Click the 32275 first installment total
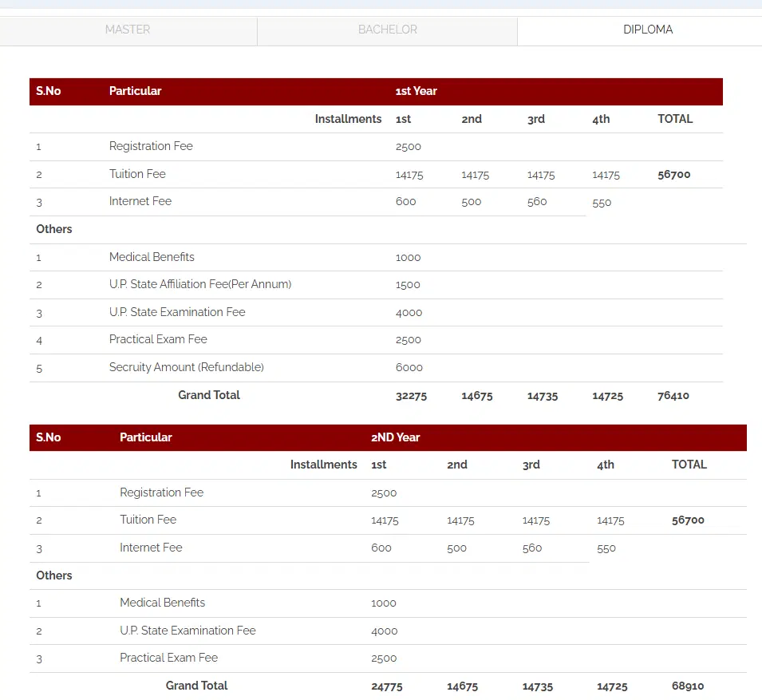This screenshot has width=762, height=700. tap(411, 396)
